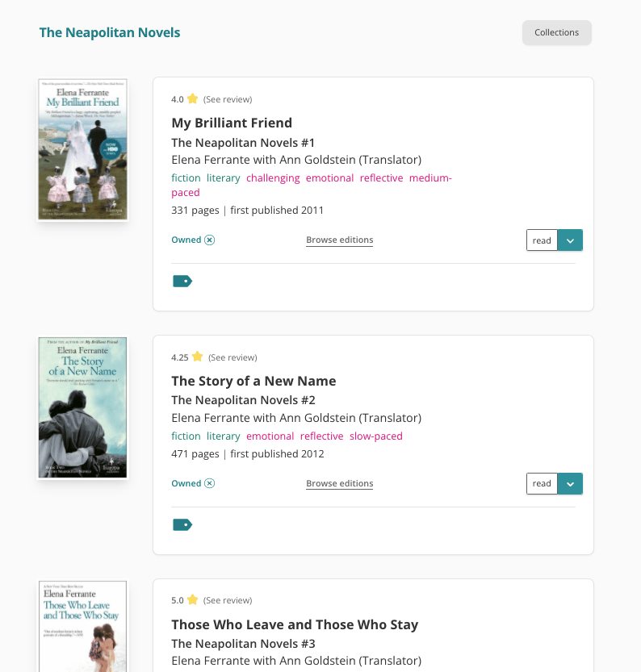This screenshot has height=672, width=641.
Task: Open The Story of a New Name title
Action: pyautogui.click(x=253, y=381)
